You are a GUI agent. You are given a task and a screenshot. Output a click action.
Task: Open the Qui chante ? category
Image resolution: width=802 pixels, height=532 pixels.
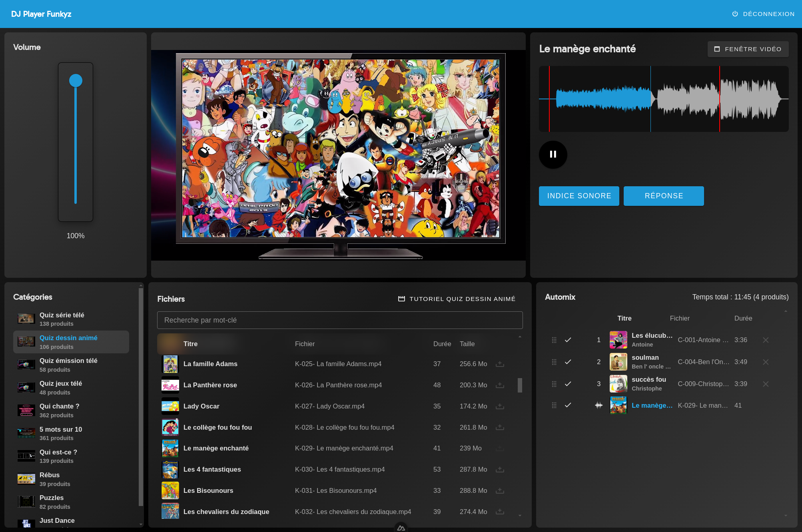[x=71, y=410]
